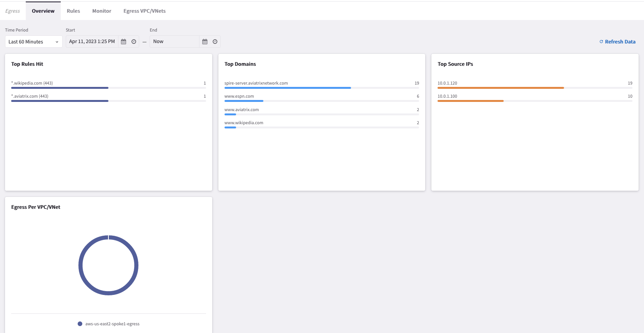This screenshot has width=644, height=333.
Task: Expand the Time Period dropdown
Action: coord(34,42)
